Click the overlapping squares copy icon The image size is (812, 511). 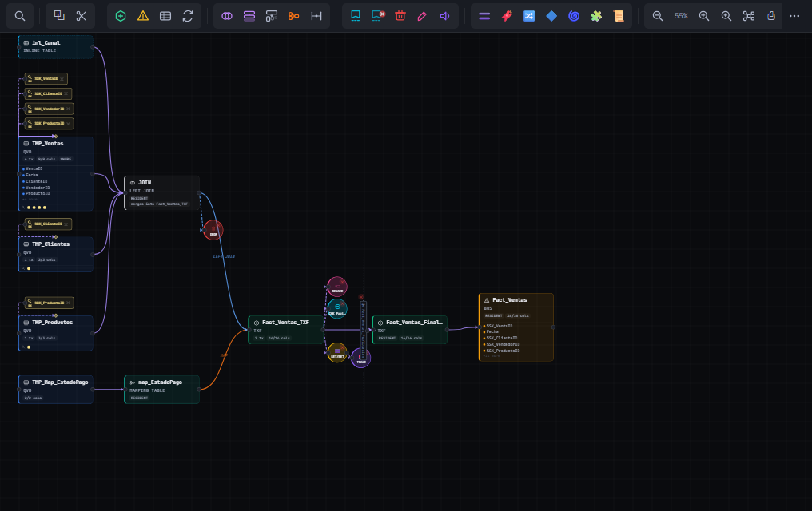(59, 16)
